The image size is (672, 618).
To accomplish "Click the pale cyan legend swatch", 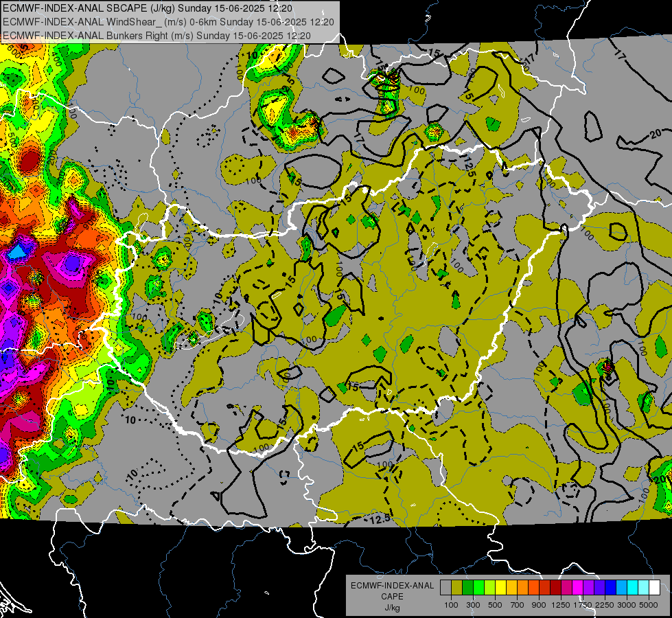I will click(x=644, y=588).
